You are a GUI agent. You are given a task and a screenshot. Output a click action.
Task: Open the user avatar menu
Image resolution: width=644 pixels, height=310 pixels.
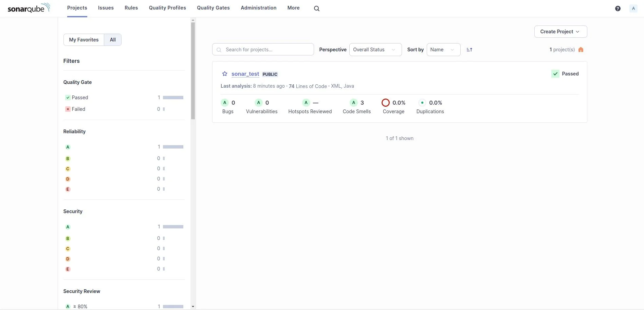point(633,8)
